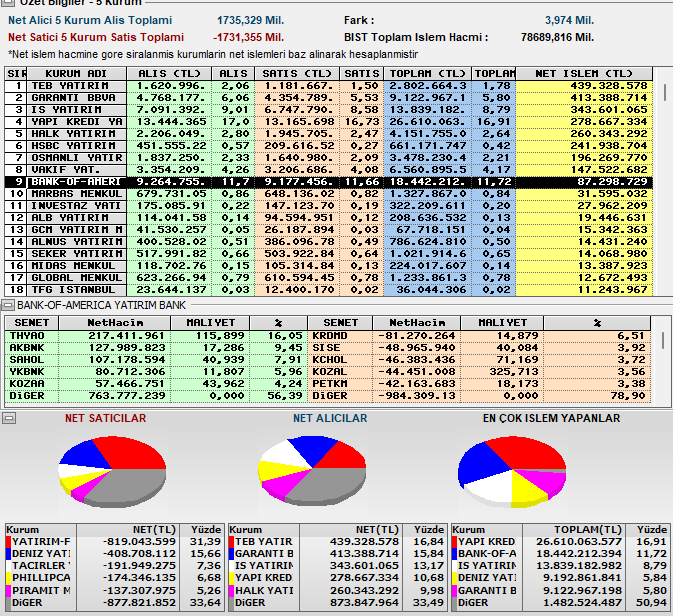673x616 pixels.
Task: Click YAPI KRED row in most active list
Action: (x=560, y=542)
